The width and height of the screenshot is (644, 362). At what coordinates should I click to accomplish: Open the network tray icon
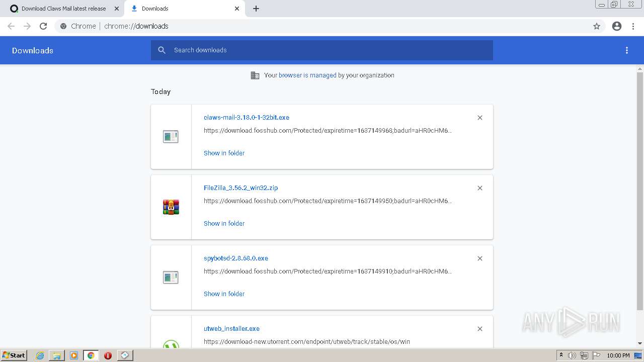tap(584, 355)
